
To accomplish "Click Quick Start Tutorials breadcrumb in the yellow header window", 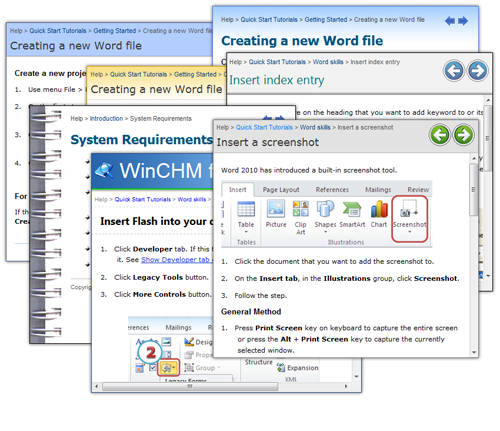I will (x=138, y=74).
